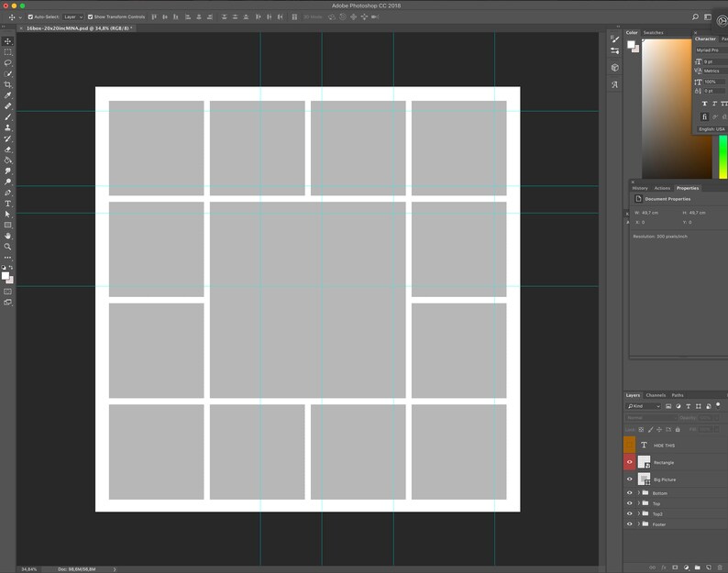Image resolution: width=728 pixels, height=573 pixels.
Task: Hide the Rectangle layer
Action: (630, 462)
